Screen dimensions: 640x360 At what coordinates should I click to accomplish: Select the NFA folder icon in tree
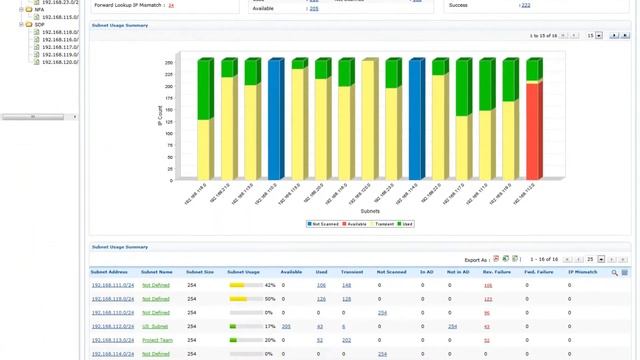click(x=29, y=9)
